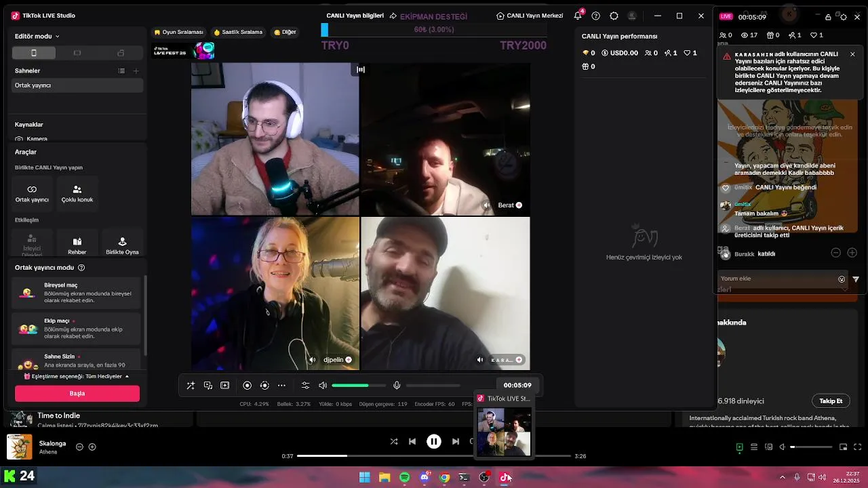Click the layout bars icon atop video grid
Viewport: 868px width, 488px height.
(x=361, y=69)
